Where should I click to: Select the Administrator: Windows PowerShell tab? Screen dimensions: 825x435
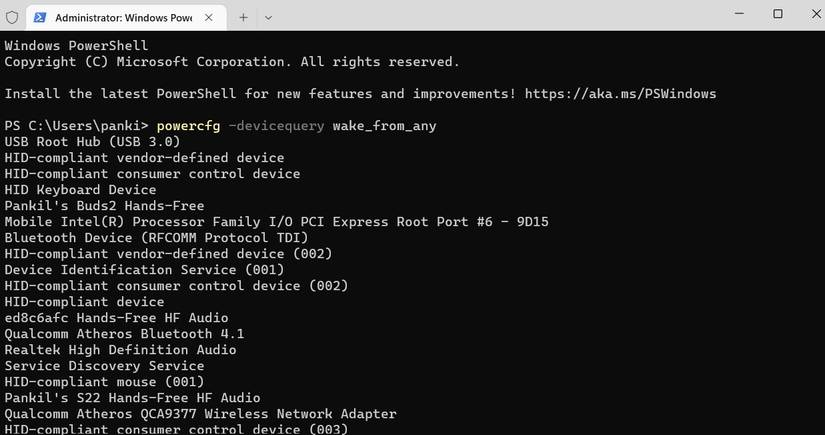120,17
